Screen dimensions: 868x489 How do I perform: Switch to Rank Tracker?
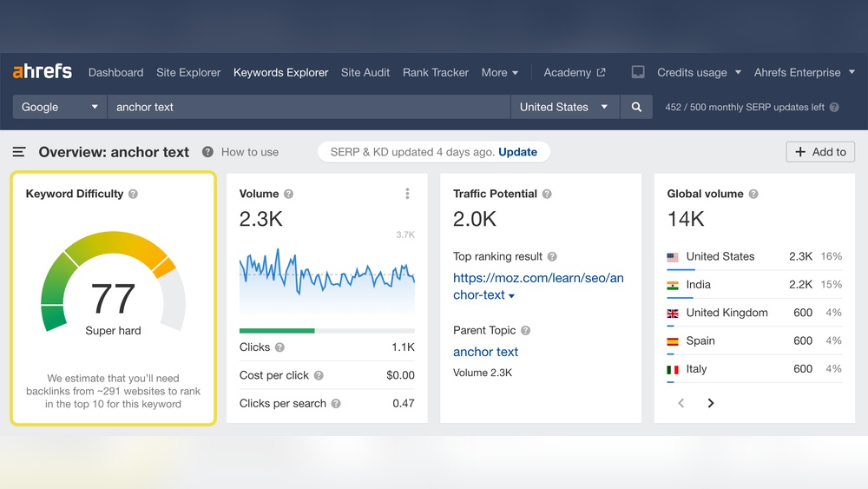click(x=436, y=72)
